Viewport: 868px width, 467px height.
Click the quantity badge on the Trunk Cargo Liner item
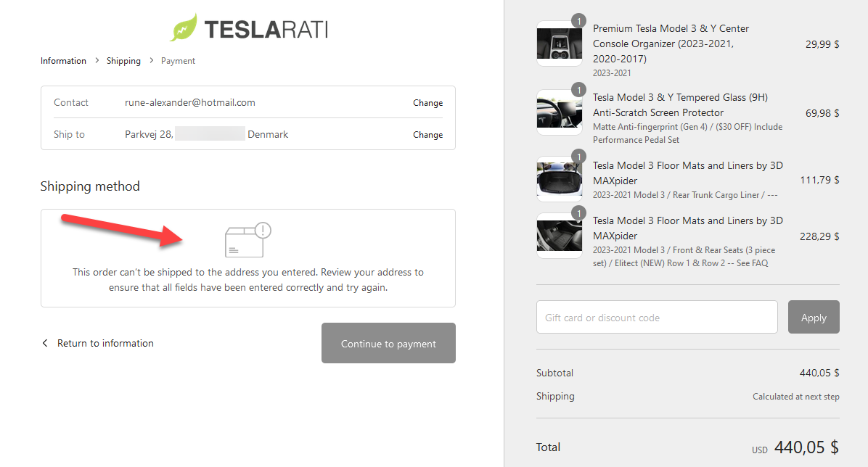[578, 157]
